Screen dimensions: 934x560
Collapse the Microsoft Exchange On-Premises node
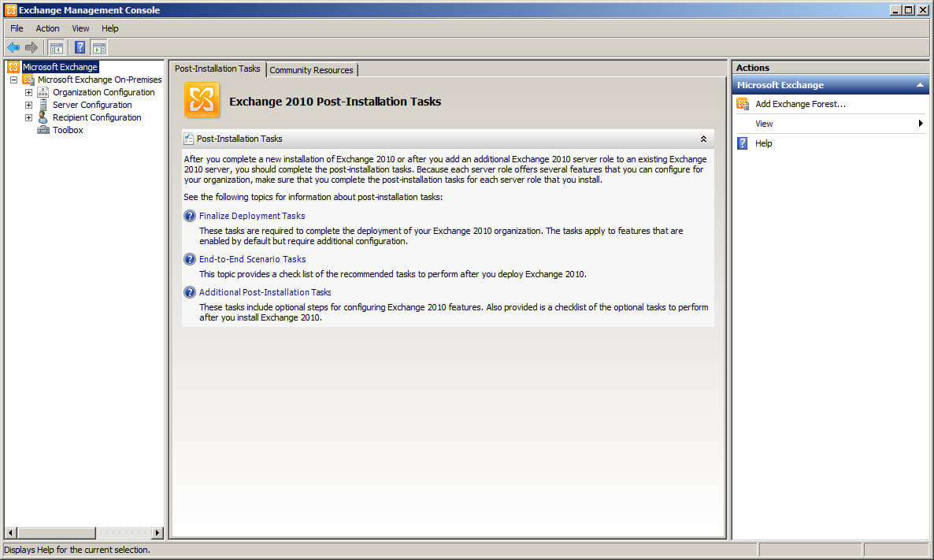(x=13, y=80)
